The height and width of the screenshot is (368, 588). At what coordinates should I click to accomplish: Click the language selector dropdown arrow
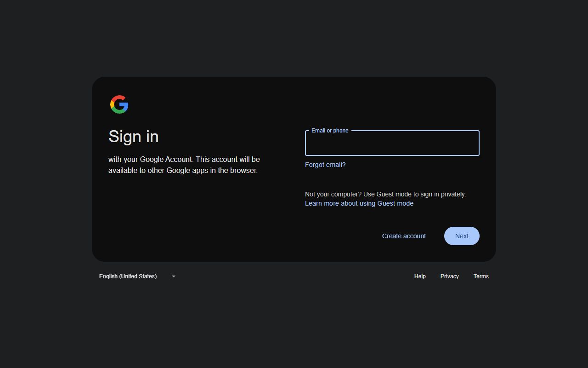pyautogui.click(x=174, y=276)
